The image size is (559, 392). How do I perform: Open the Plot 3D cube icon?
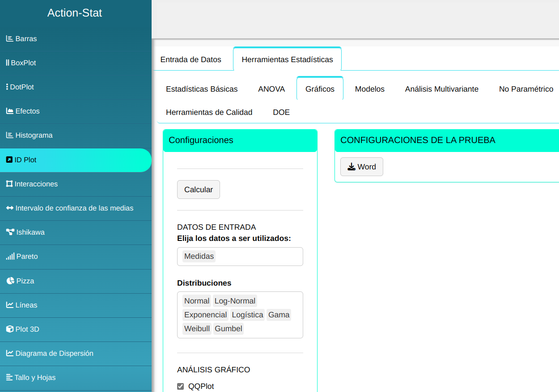click(10, 329)
